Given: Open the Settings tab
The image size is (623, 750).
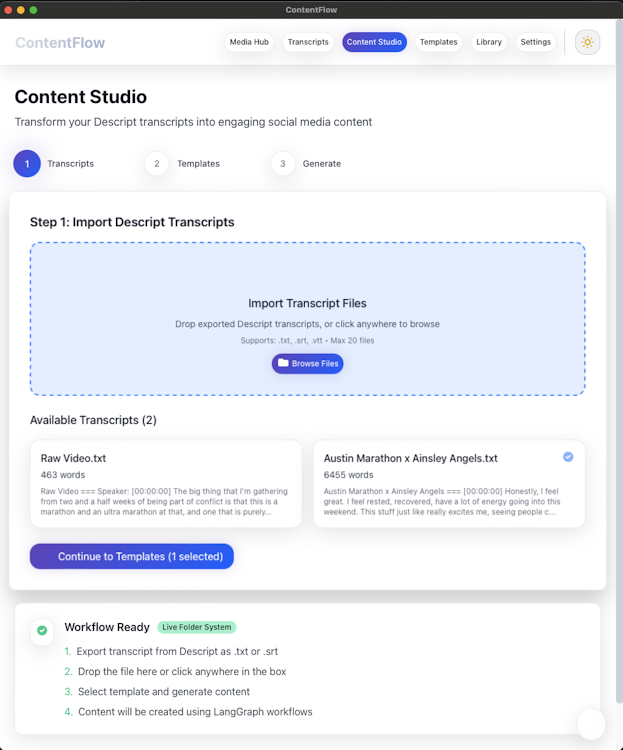Looking at the screenshot, I should click(535, 42).
